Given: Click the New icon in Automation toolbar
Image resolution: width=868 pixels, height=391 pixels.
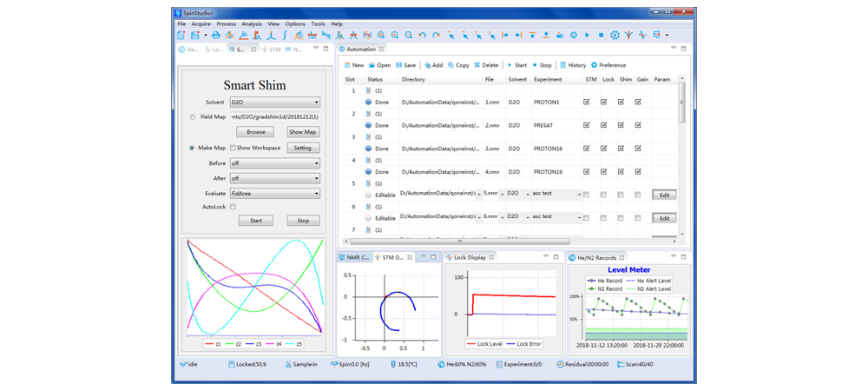Looking at the screenshot, I should coord(347,65).
